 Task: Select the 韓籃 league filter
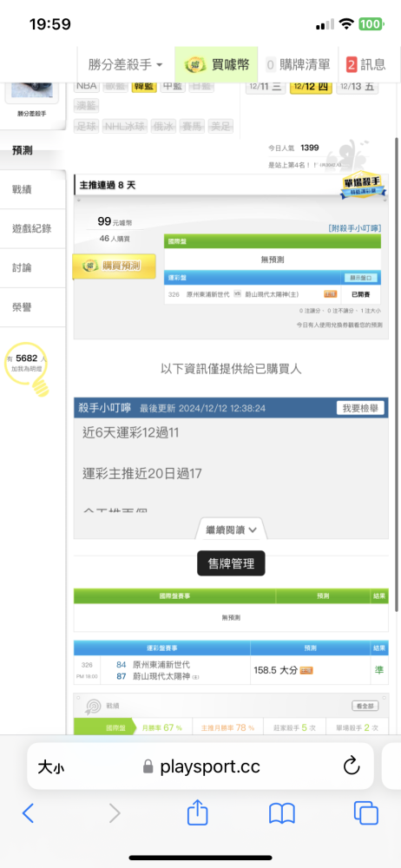tap(144, 85)
